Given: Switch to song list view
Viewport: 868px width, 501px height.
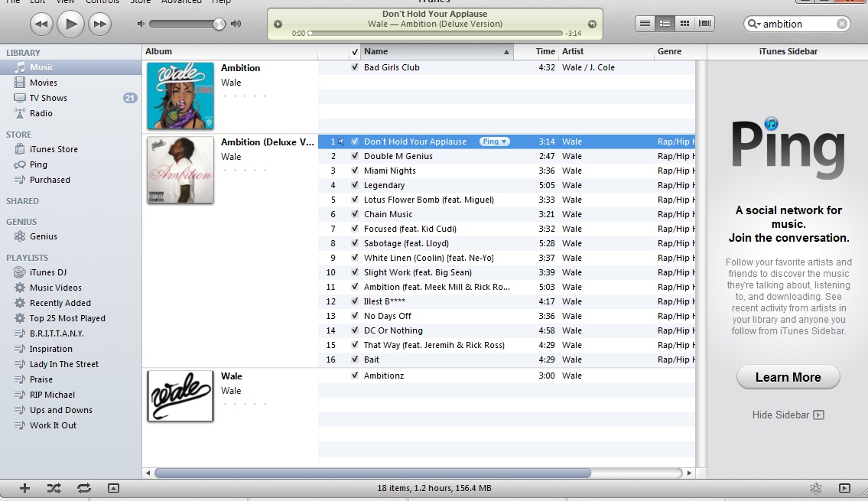Looking at the screenshot, I should tap(645, 23).
